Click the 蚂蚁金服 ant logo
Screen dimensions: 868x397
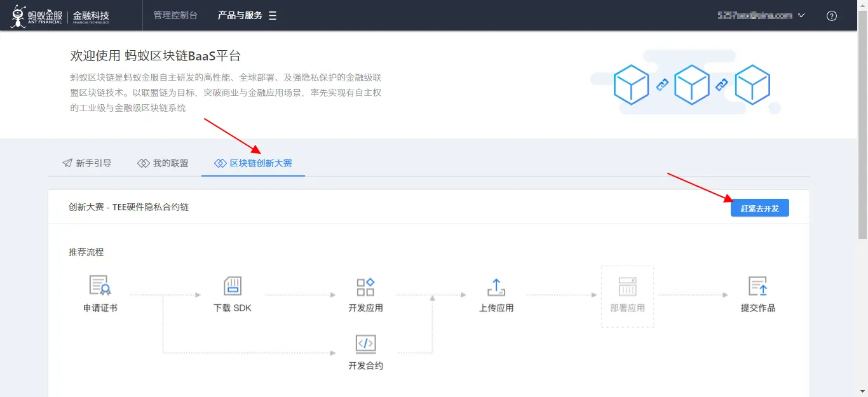tap(17, 15)
